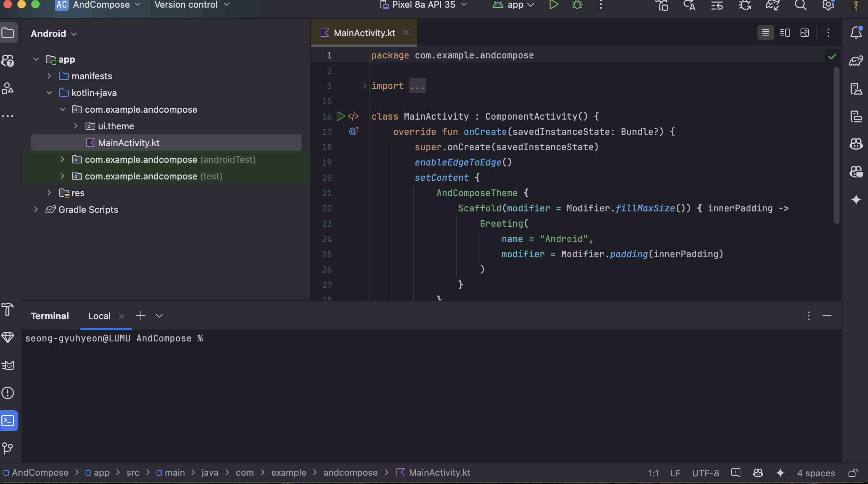The width and height of the screenshot is (868, 484).
Task: Select the MainActivity.kt editor tab
Action: (364, 33)
